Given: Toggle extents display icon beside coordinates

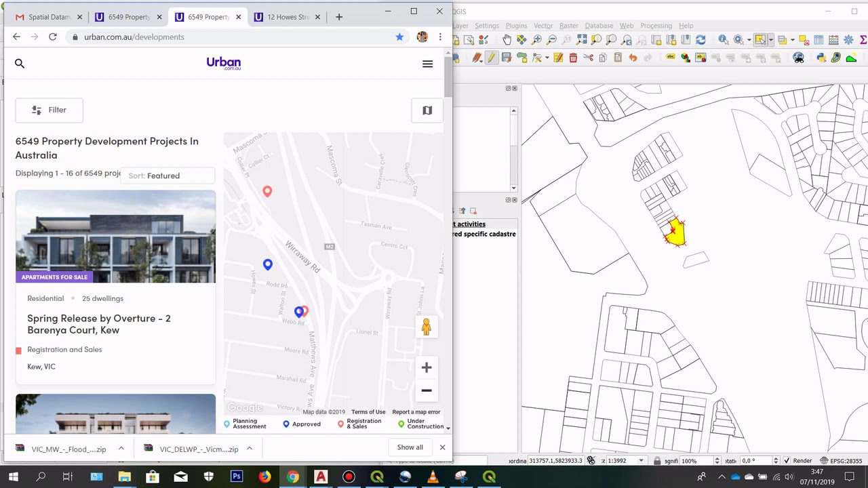Looking at the screenshot, I should (591, 461).
